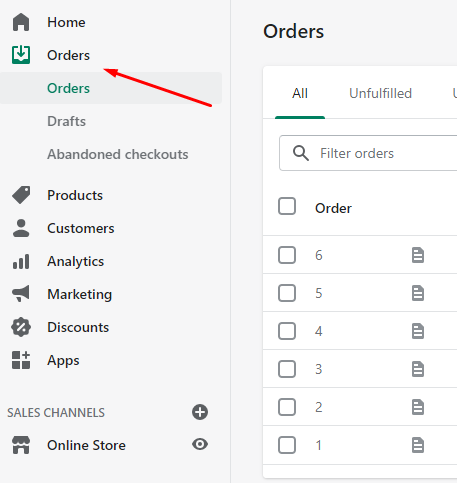Click the Customers person icon
Screen dimensions: 457x483
point(21,228)
